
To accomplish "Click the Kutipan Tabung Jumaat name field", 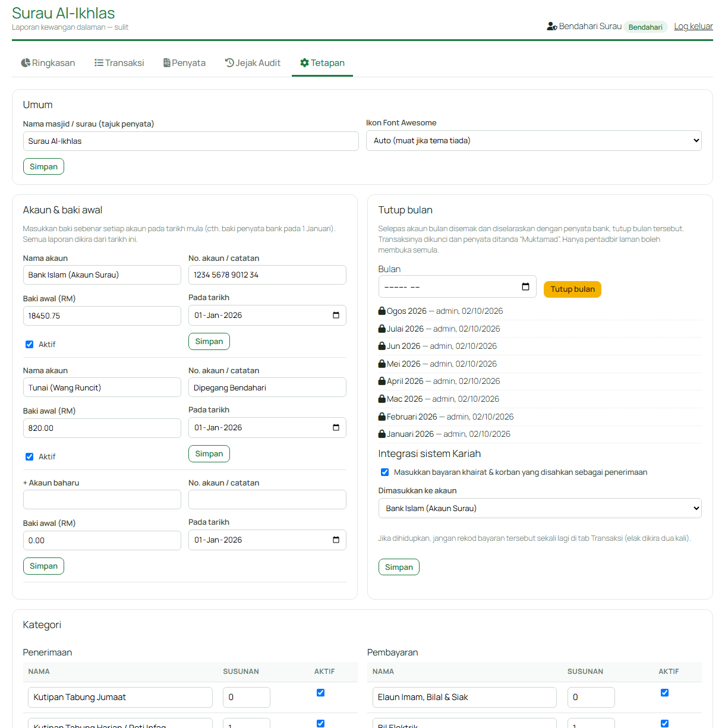I will tap(120, 697).
